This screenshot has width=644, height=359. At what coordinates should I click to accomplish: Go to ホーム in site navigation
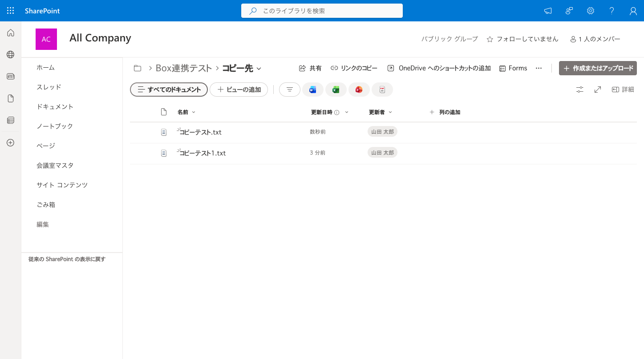point(45,67)
